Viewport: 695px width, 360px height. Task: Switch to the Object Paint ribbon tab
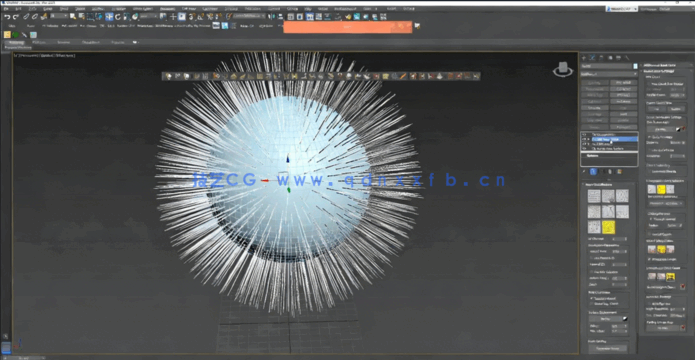(91, 43)
